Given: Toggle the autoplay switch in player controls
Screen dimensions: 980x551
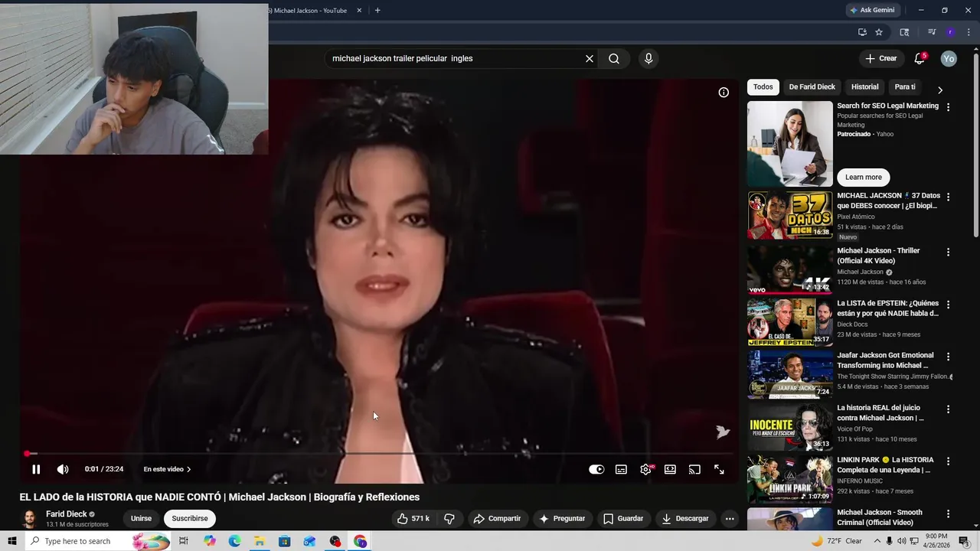Looking at the screenshot, I should tap(596, 469).
